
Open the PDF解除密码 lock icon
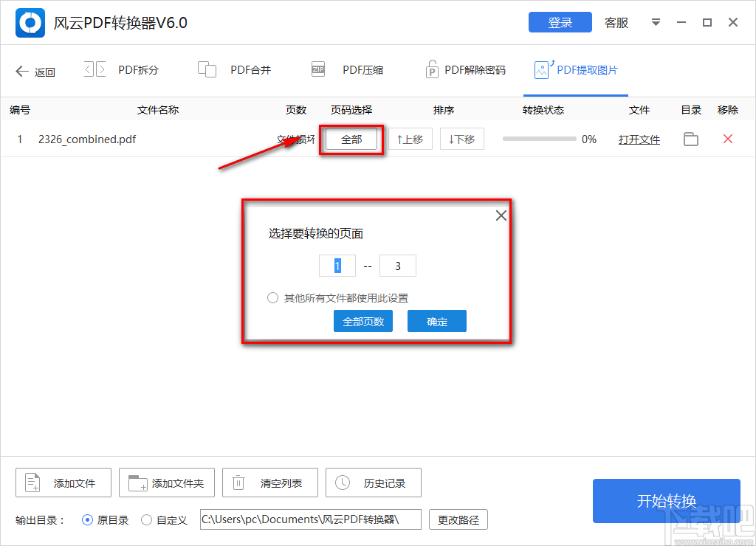click(x=432, y=69)
